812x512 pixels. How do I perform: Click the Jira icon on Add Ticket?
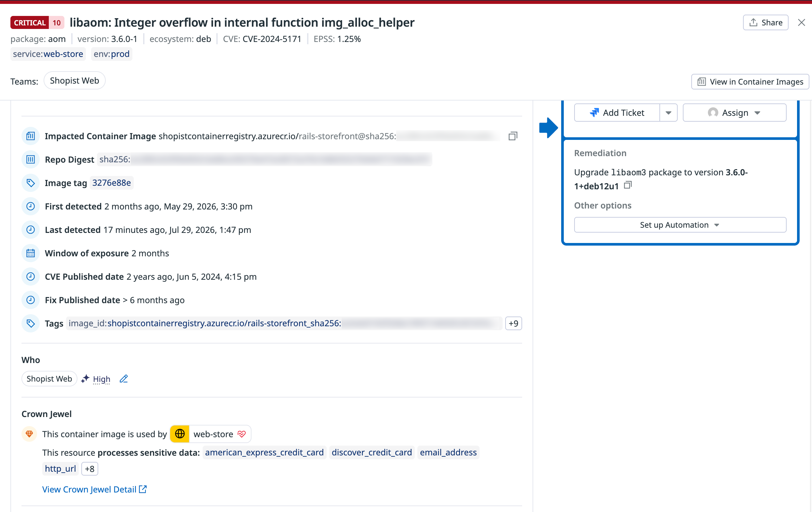tap(594, 113)
